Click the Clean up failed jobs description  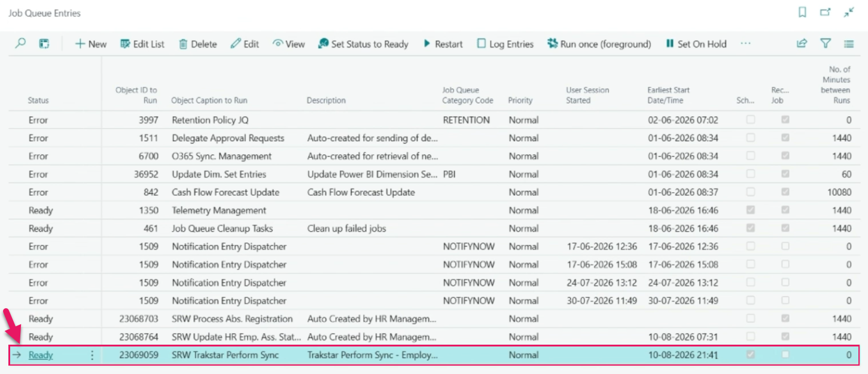347,229
